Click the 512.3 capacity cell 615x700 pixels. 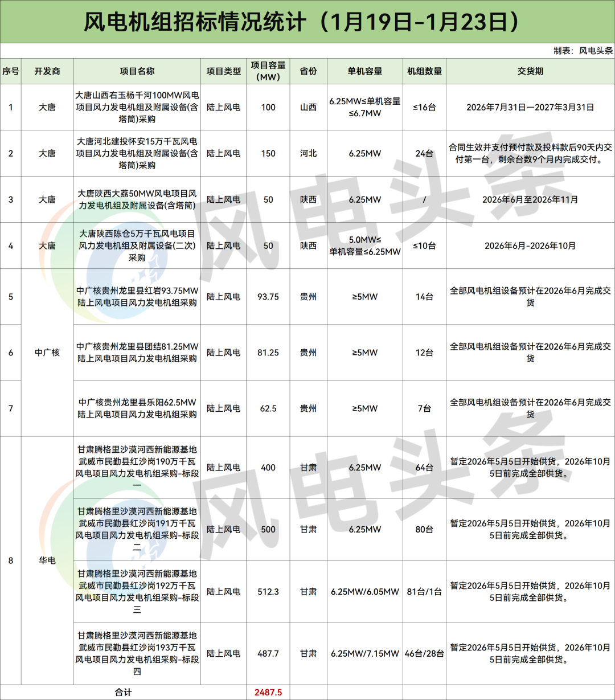pos(268,592)
